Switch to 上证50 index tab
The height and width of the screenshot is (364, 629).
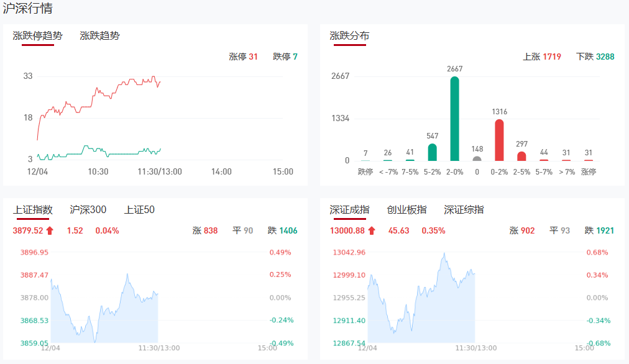(139, 210)
